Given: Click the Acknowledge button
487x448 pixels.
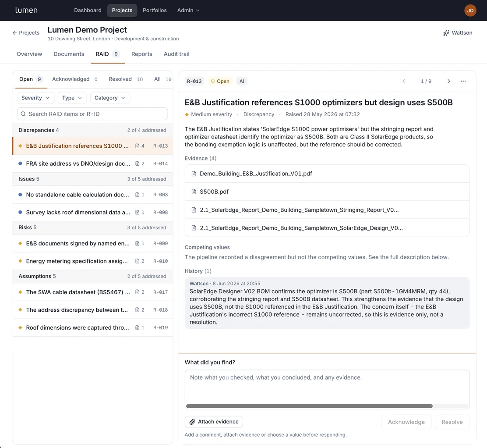Looking at the screenshot, I should 406,422.
